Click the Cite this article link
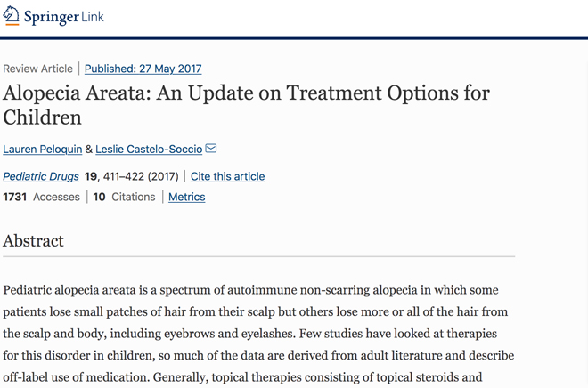Viewport: 588px width, 388px height. [x=227, y=176]
